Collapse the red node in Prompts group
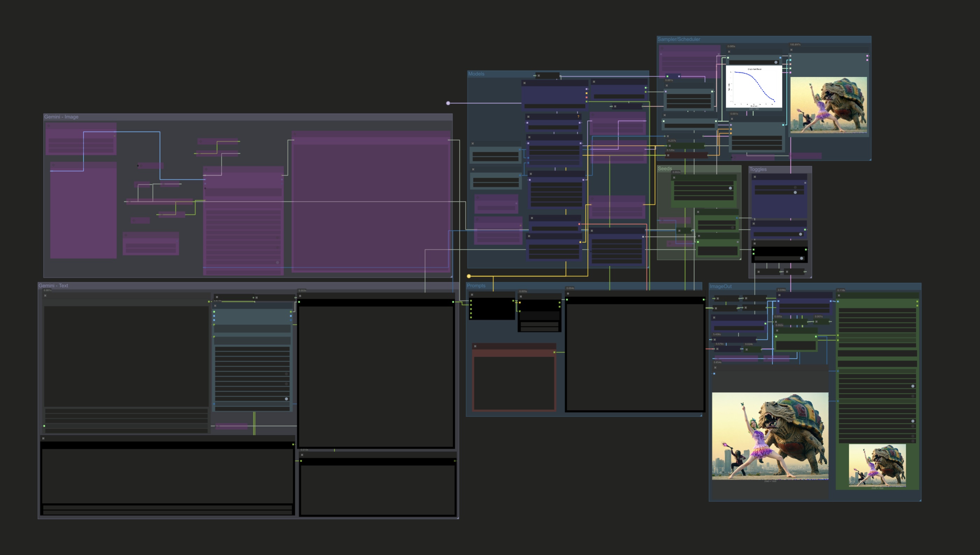The image size is (980, 555). click(x=475, y=346)
